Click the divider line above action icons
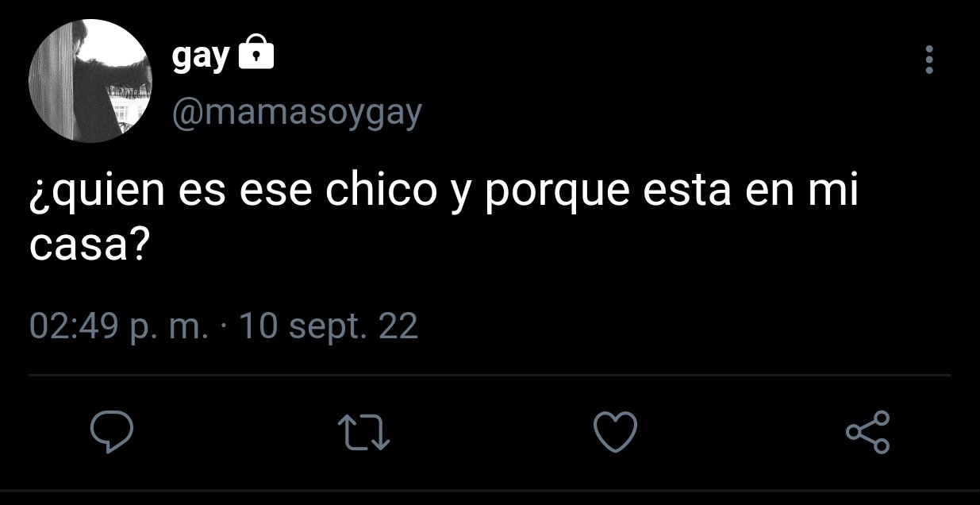This screenshot has width=980, height=505. click(x=490, y=374)
